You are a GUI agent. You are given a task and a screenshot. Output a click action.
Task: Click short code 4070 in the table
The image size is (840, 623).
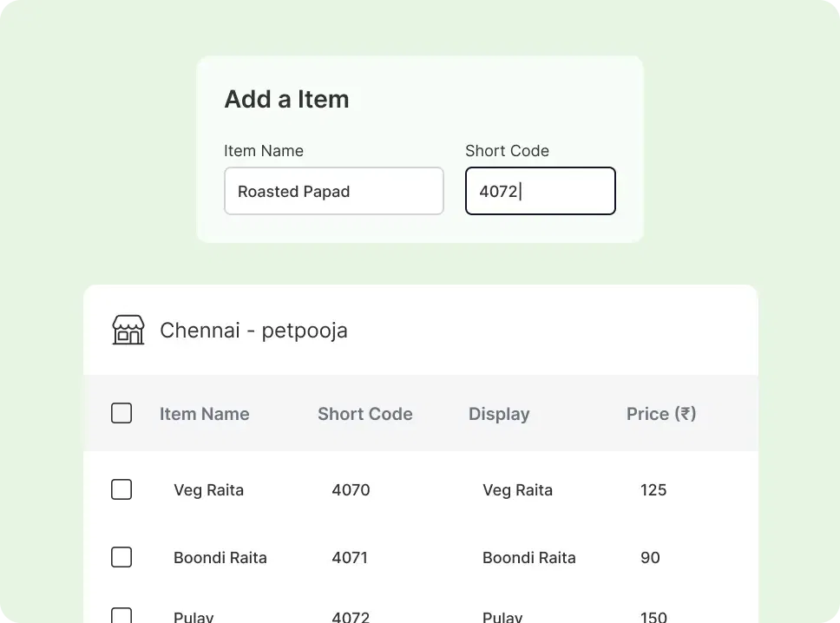click(x=351, y=489)
